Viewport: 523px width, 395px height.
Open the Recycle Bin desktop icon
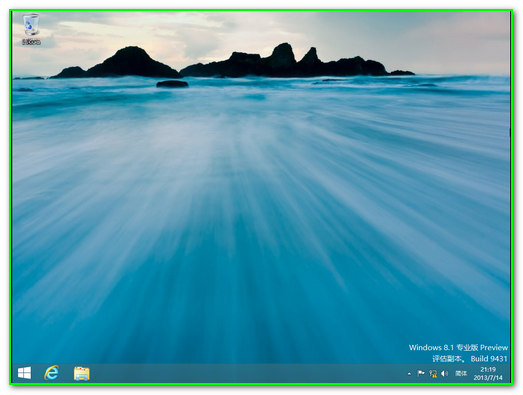click(31, 29)
